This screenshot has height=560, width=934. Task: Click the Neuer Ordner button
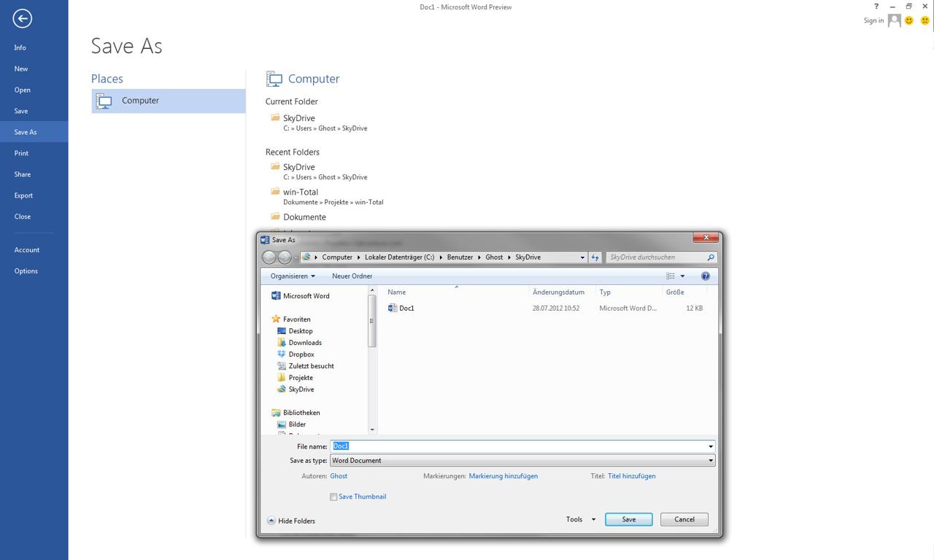pos(352,276)
